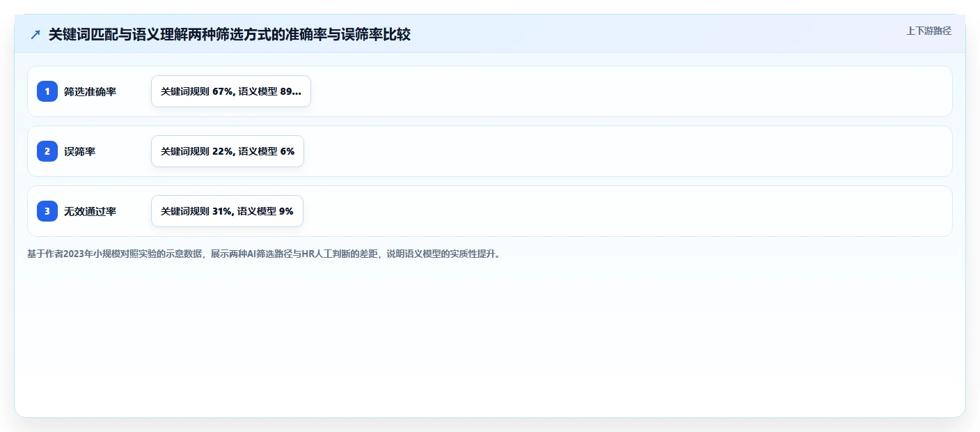Viewport: 980px width, 432px height.
Task: Click the step 2 number badge
Action: 47,151
